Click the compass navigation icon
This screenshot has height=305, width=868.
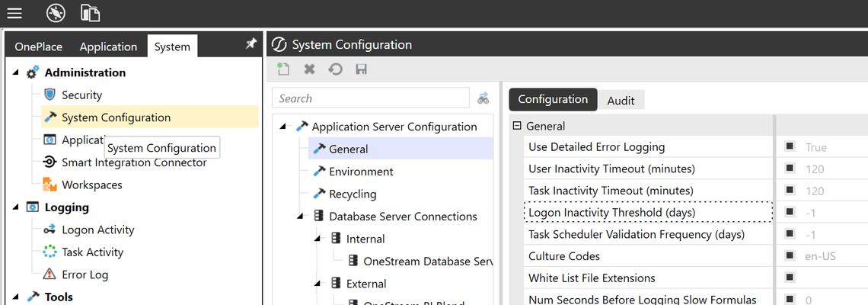(x=56, y=13)
